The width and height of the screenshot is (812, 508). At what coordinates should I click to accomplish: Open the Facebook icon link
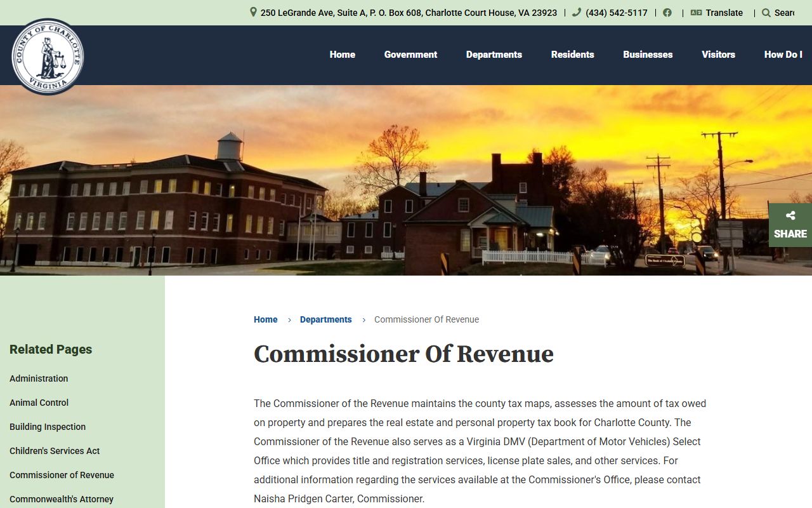(667, 12)
